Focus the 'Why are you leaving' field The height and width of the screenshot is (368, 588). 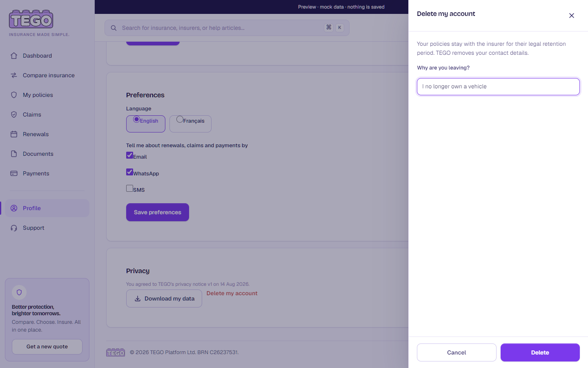(498, 87)
